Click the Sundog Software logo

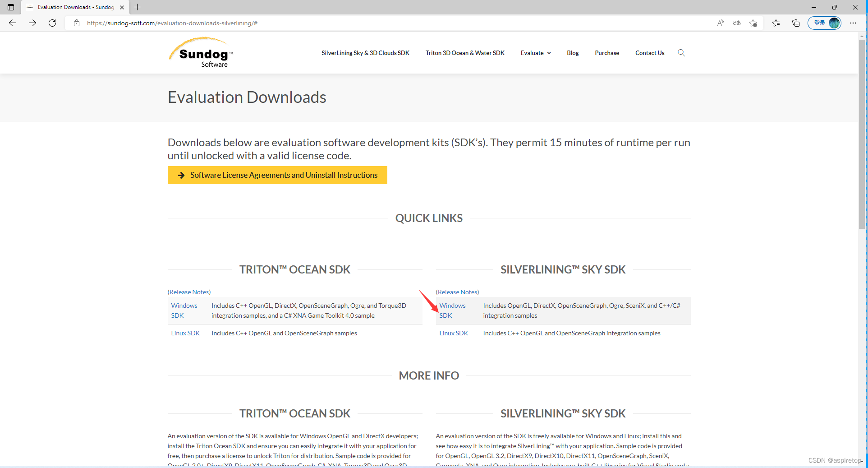click(201, 53)
